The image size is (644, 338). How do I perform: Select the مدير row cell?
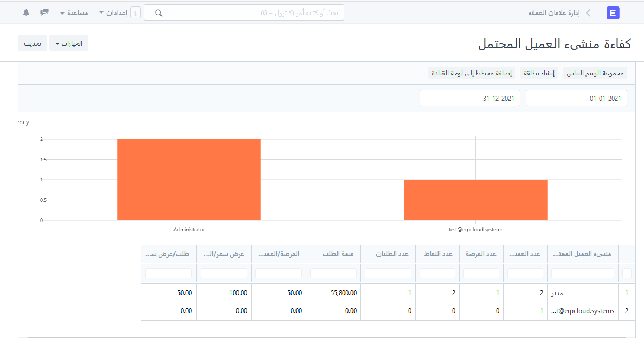click(582, 293)
